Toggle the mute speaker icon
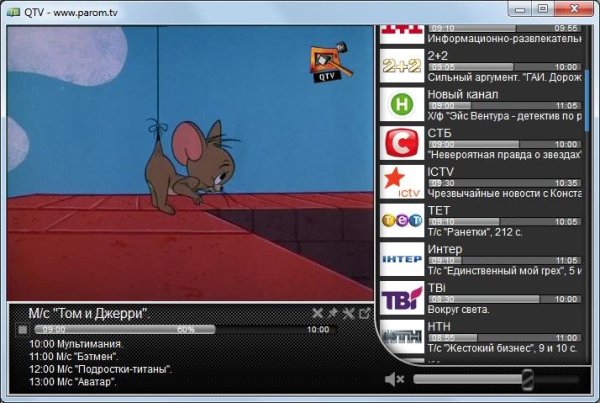This screenshot has height=403, width=600. (394, 379)
